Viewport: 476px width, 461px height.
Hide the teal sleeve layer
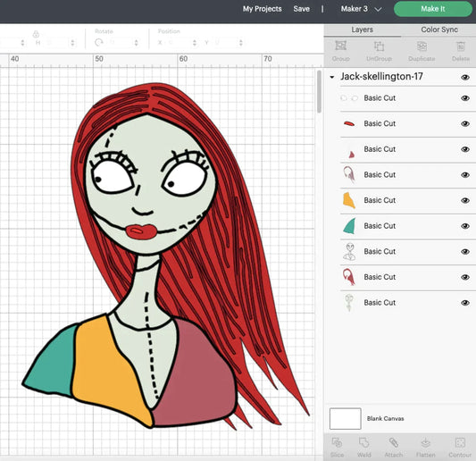[x=465, y=226]
